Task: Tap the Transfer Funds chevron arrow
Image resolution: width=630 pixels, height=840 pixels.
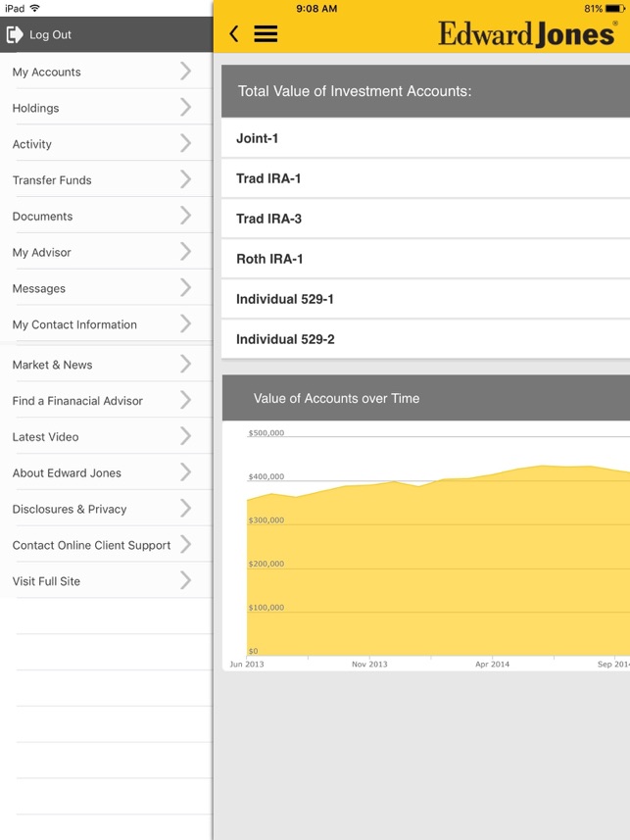Action: pyautogui.click(x=185, y=179)
